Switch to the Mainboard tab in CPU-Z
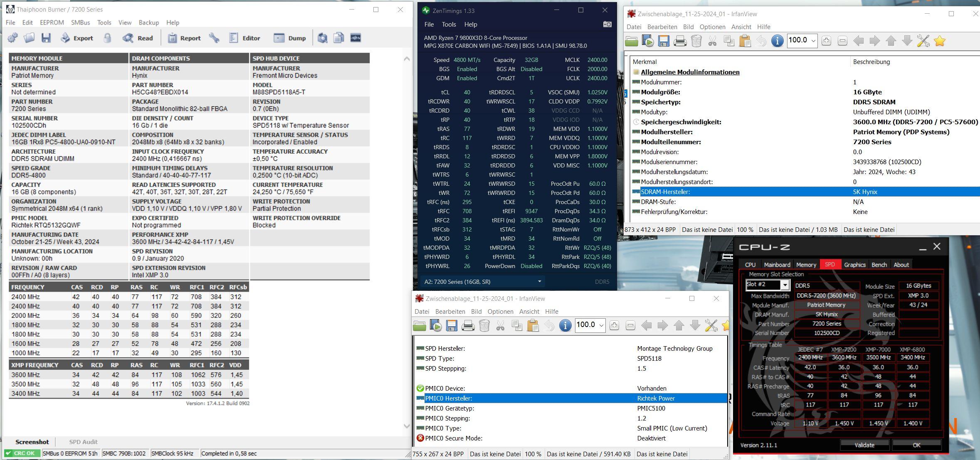Screen dimensions: 980x460 777,265
